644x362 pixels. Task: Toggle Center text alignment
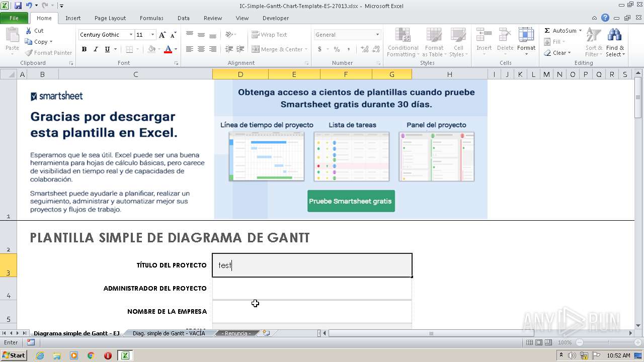(201, 49)
